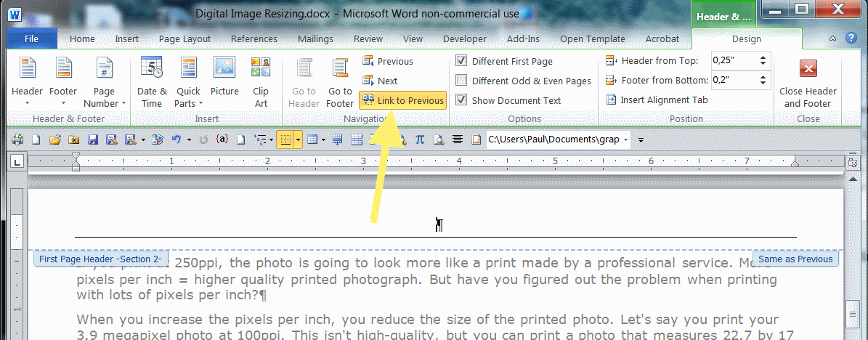Open the Developer tab
Viewport: 868px width, 340px height.
pos(465,39)
